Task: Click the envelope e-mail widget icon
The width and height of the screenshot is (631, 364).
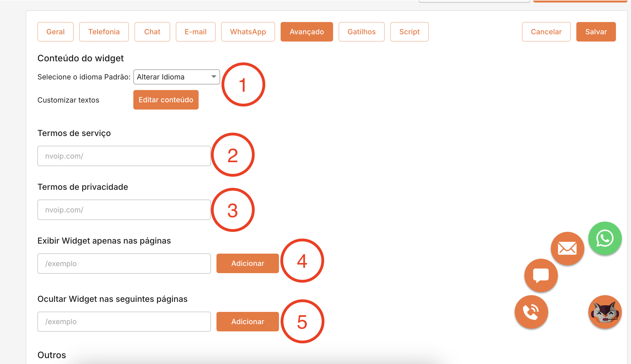Action: [567, 248]
